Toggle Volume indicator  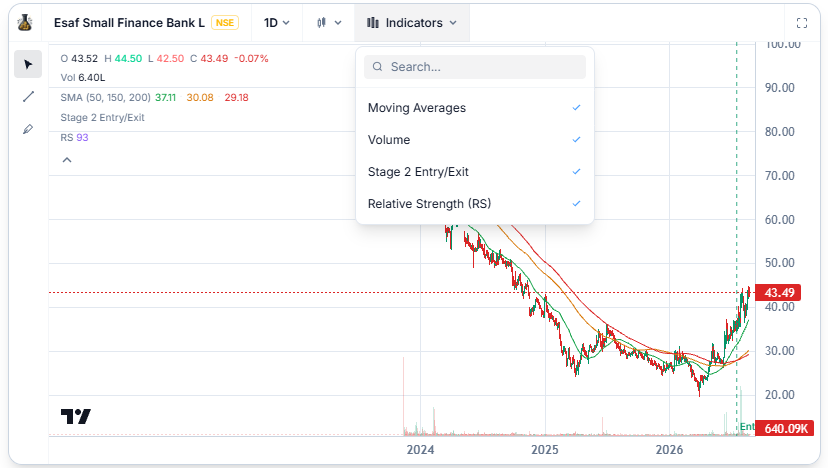[x=475, y=139]
